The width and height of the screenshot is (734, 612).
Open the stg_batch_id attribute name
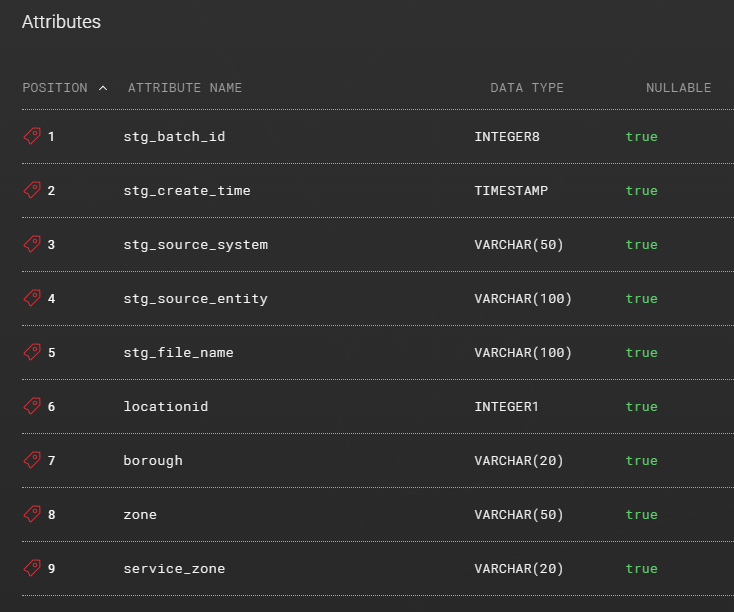[174, 137]
